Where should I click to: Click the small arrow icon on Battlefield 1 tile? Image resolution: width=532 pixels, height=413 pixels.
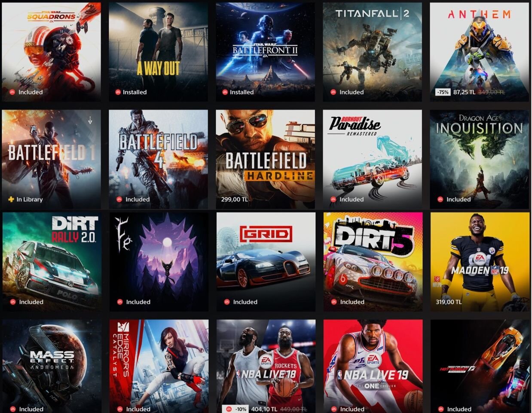tap(90, 121)
